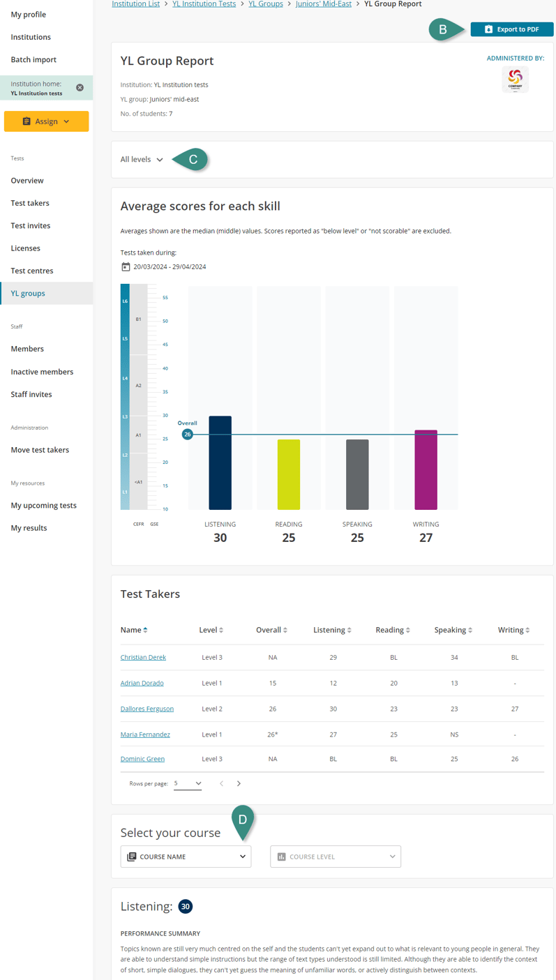Click the Listening bar in chart
The image size is (556, 980).
click(x=220, y=463)
